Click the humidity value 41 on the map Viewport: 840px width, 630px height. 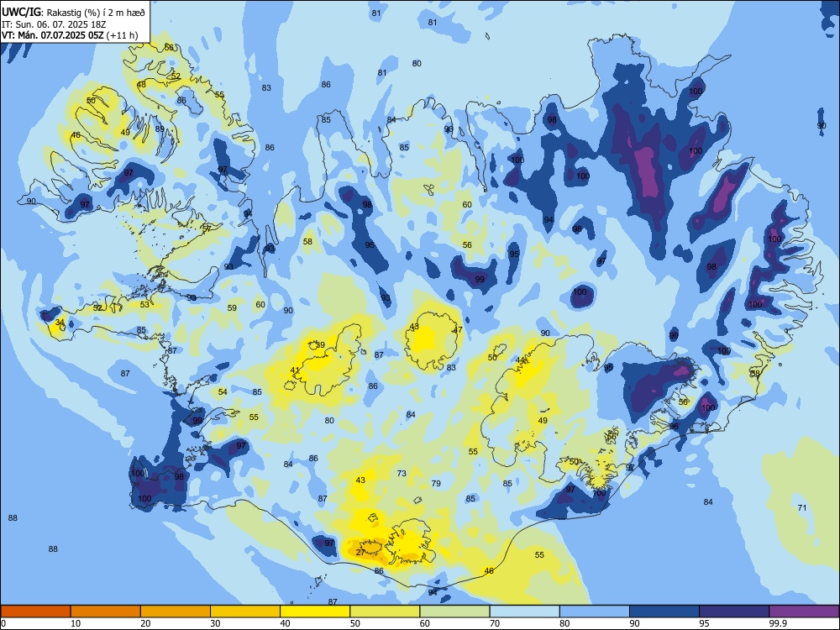295,370
